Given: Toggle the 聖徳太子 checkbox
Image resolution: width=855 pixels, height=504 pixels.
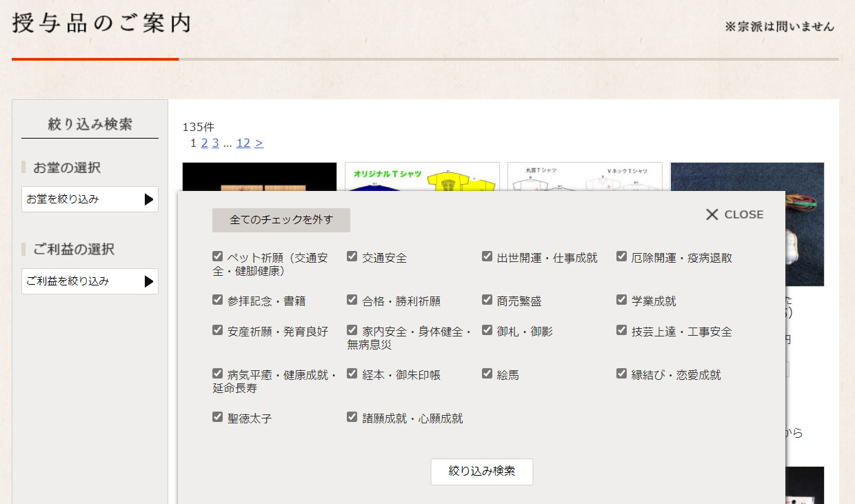Looking at the screenshot, I should coord(218,417).
